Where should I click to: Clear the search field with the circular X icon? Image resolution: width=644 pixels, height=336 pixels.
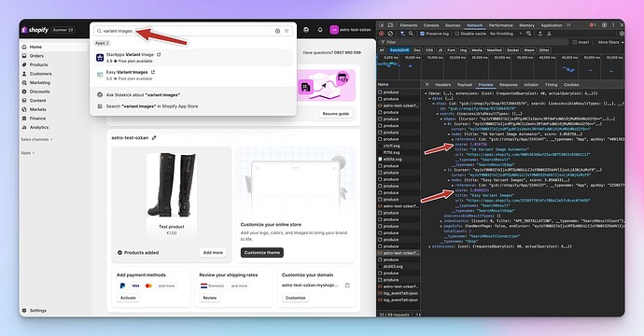(x=277, y=31)
